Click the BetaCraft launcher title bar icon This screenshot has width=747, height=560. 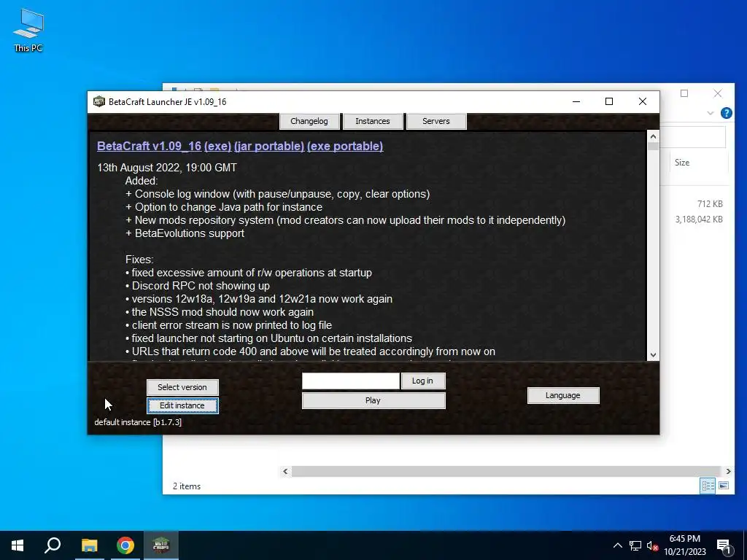[98, 101]
